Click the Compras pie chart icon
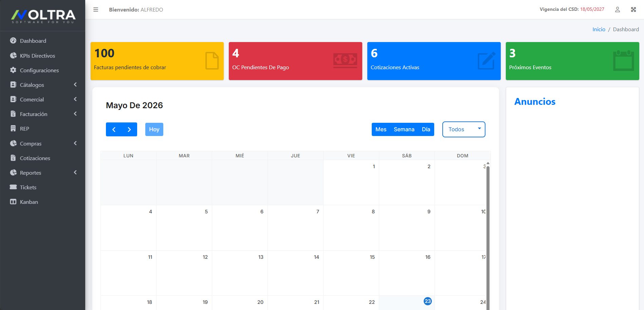 [x=13, y=143]
